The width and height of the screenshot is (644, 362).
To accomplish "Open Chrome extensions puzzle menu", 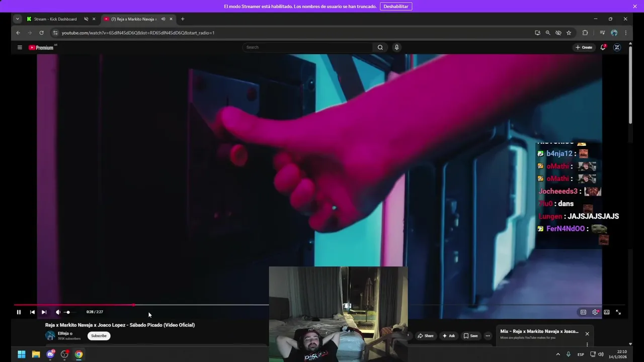I will coord(585,33).
